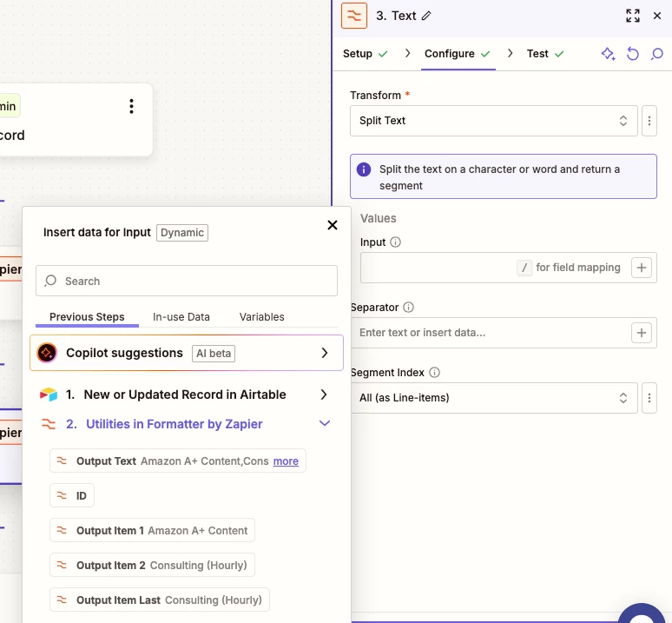Screen dimensions: 672x623
Task: Open the comments bubble icon
Action: click(657, 54)
